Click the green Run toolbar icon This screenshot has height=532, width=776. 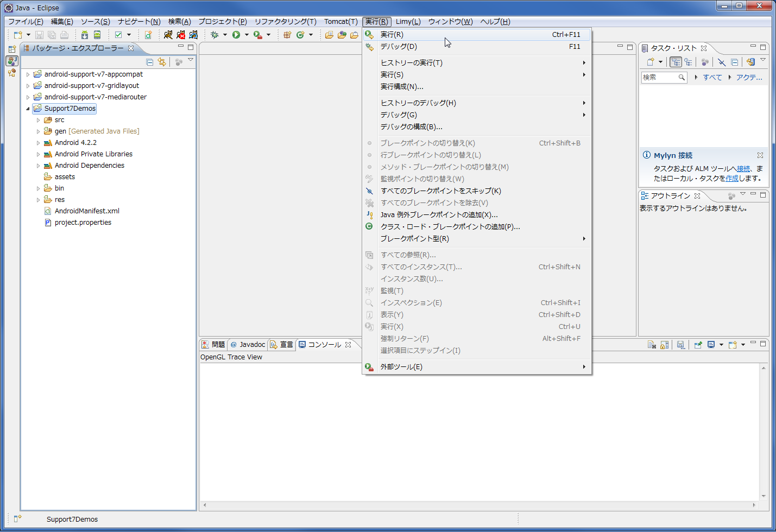click(x=236, y=35)
